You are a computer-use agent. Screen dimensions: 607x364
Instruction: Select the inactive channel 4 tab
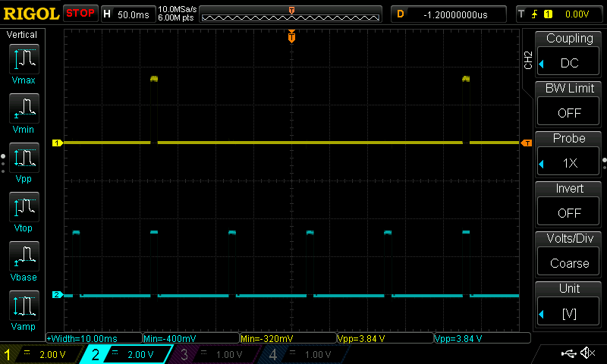[x=304, y=354]
